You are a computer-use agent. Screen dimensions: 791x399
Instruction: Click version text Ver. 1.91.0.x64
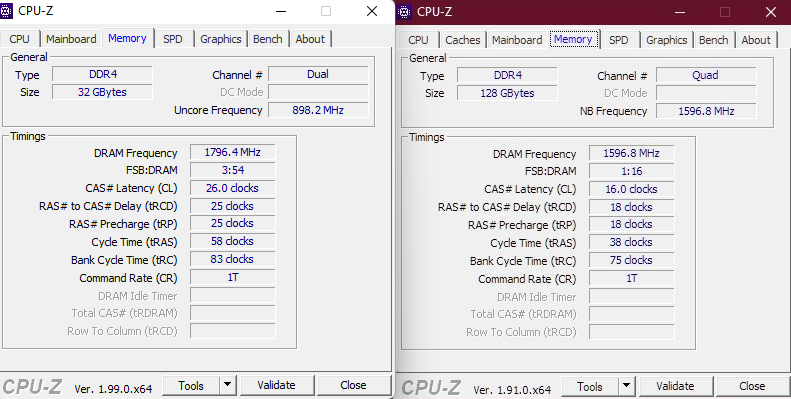click(512, 389)
